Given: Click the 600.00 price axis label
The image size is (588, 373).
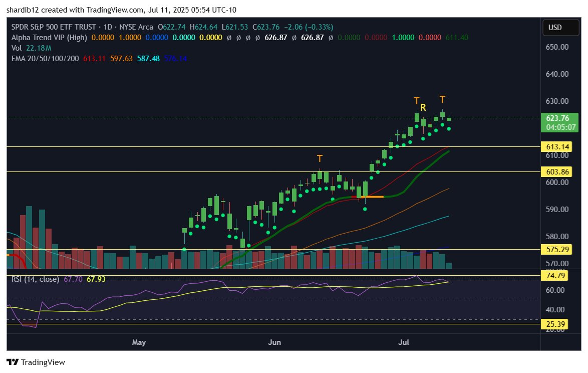Looking at the screenshot, I should tap(557, 182).
